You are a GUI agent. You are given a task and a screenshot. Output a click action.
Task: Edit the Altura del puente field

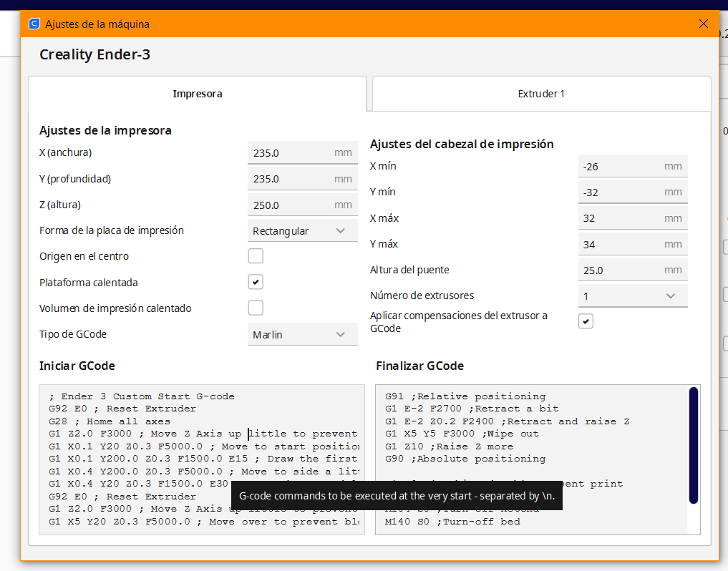[633, 270]
